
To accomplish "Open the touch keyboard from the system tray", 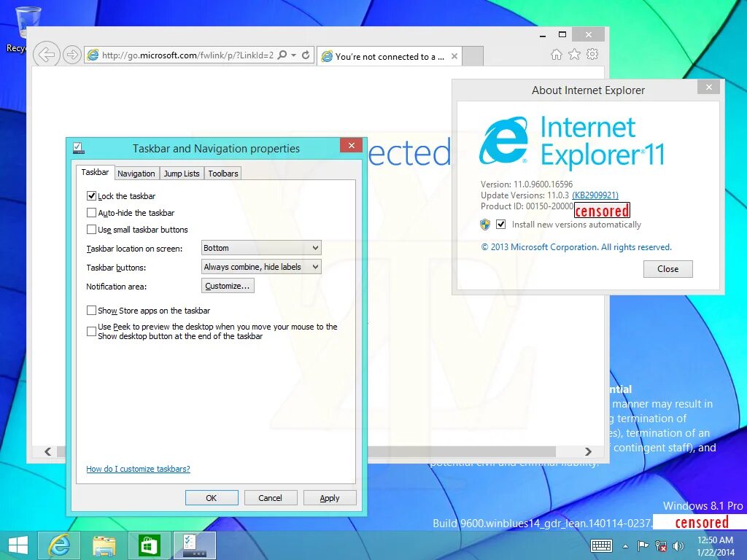I will click(x=601, y=545).
